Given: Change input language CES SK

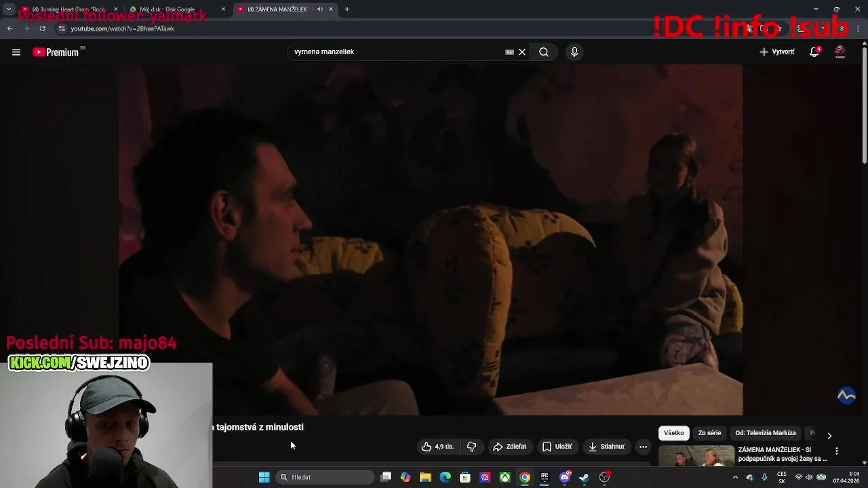Looking at the screenshot, I should 782,477.
